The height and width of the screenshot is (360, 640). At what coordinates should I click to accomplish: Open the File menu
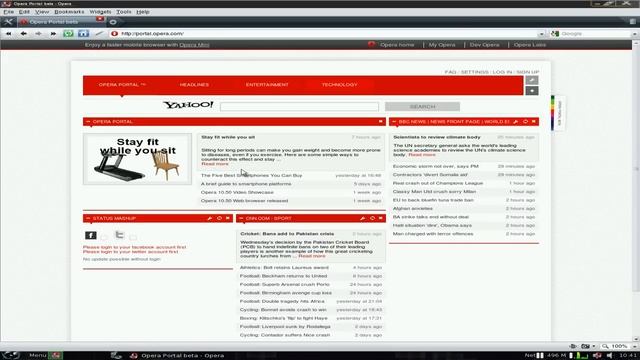coord(9,12)
